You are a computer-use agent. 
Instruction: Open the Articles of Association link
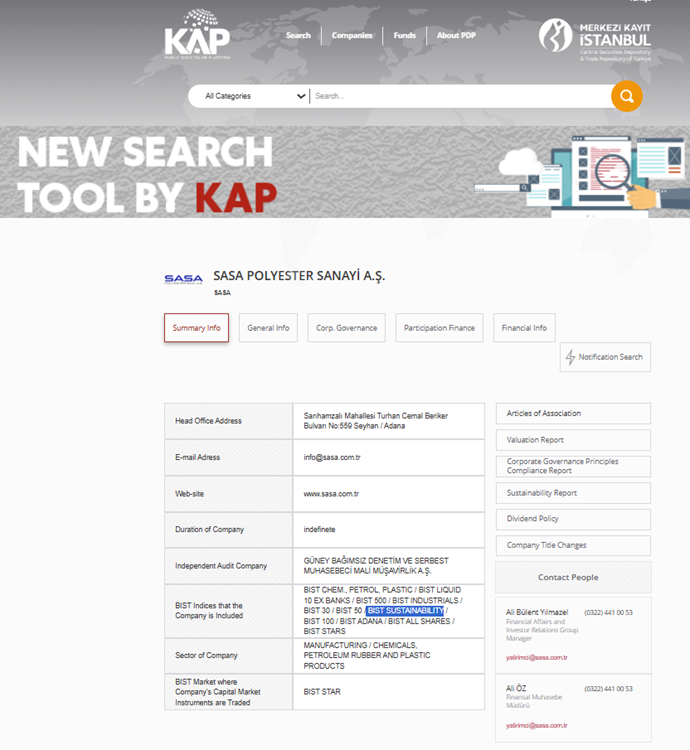point(573,413)
